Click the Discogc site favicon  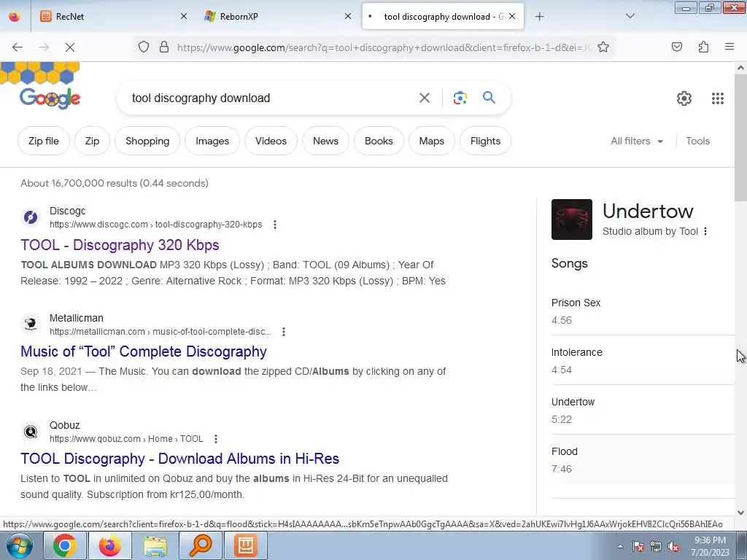click(x=31, y=217)
